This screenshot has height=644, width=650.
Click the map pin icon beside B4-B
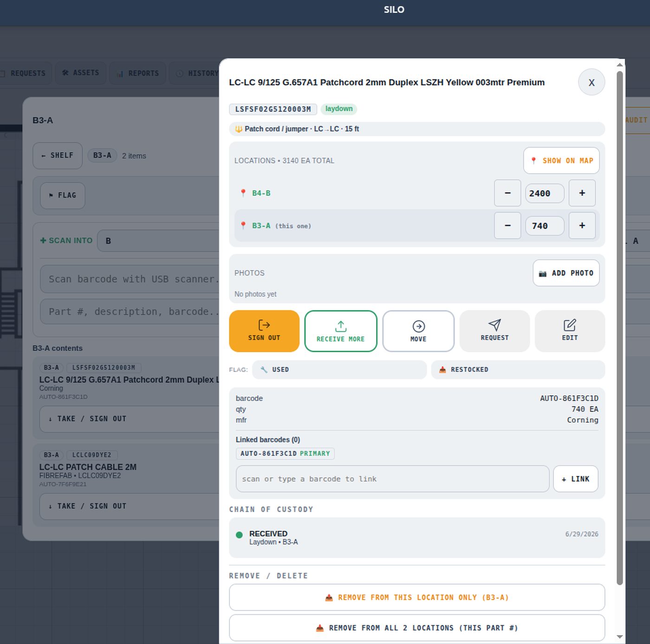pos(243,193)
